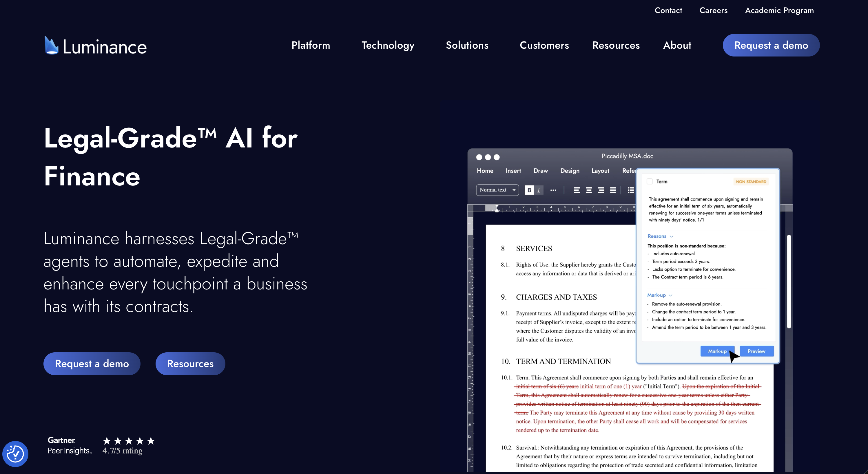Switch to the Home ribbon tab
868x474 pixels.
click(x=485, y=171)
